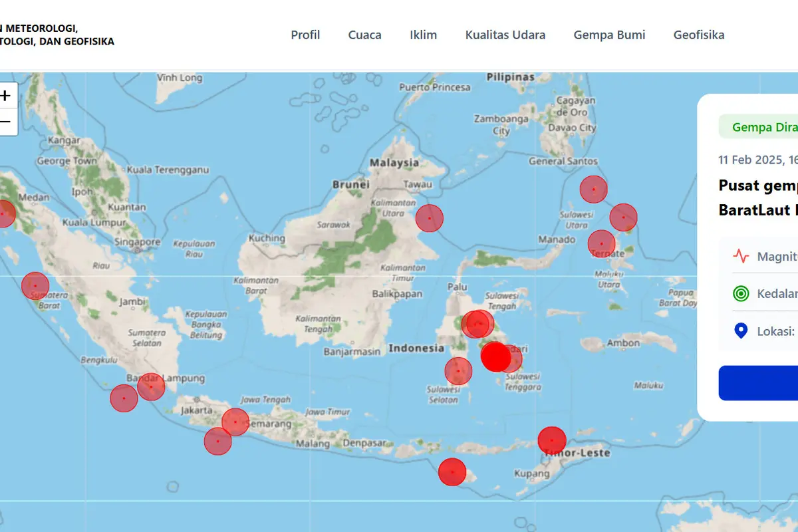Click the earthquake marker near Timor-Leste

coord(552,440)
